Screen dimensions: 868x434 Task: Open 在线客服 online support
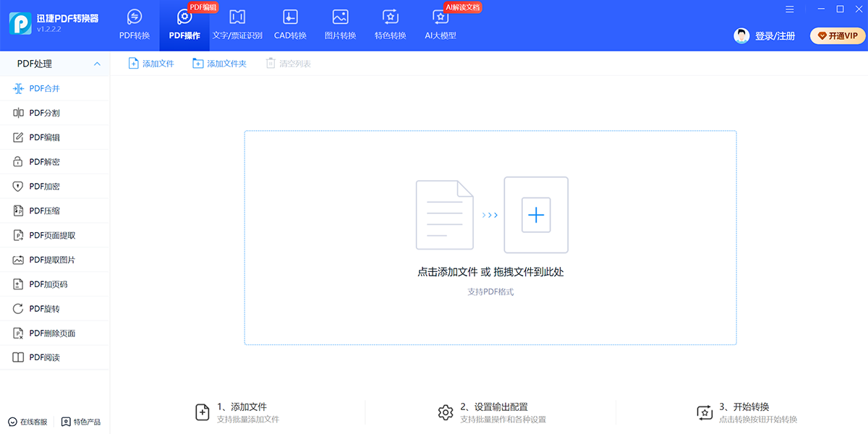click(x=27, y=422)
